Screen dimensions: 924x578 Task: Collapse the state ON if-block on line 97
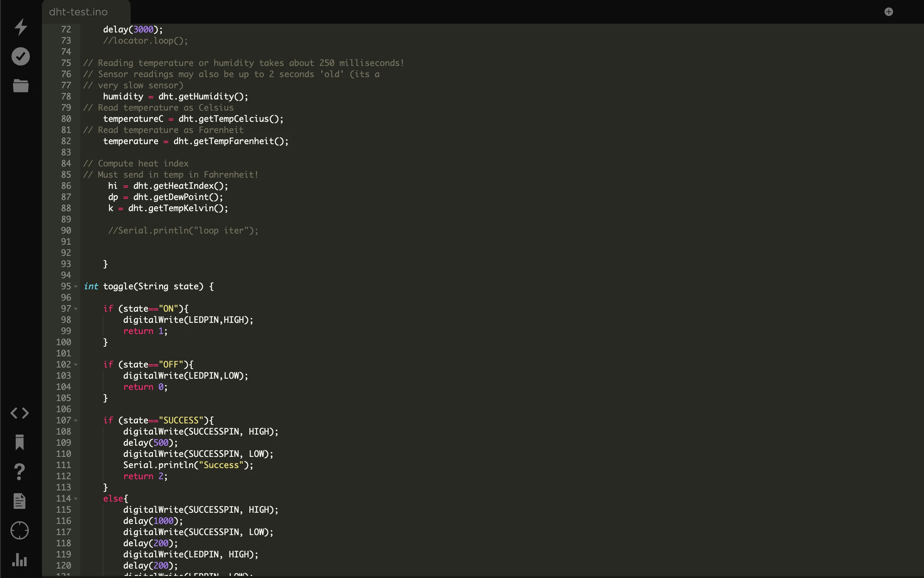(x=76, y=309)
